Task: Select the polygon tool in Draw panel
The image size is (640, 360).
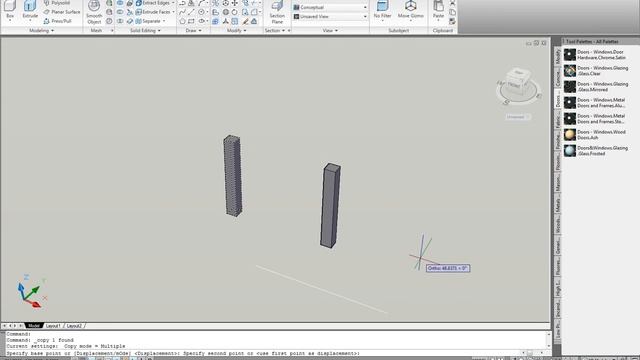Action: point(182,21)
